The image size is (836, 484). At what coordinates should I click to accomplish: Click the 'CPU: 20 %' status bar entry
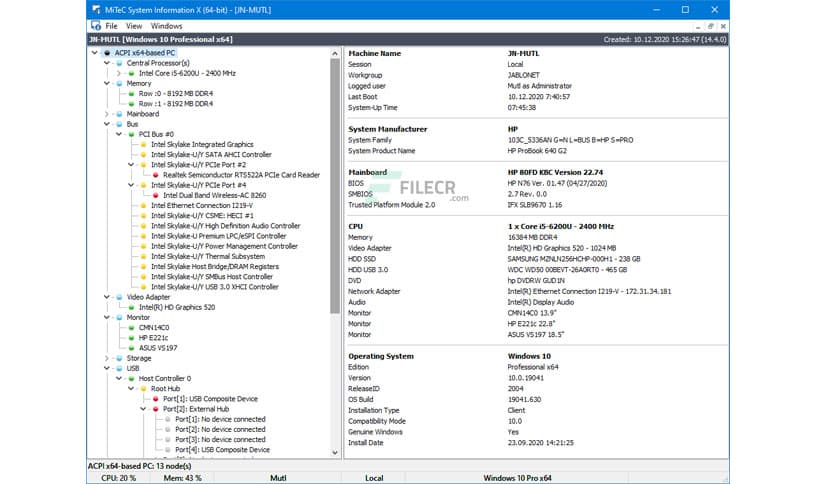[118, 478]
